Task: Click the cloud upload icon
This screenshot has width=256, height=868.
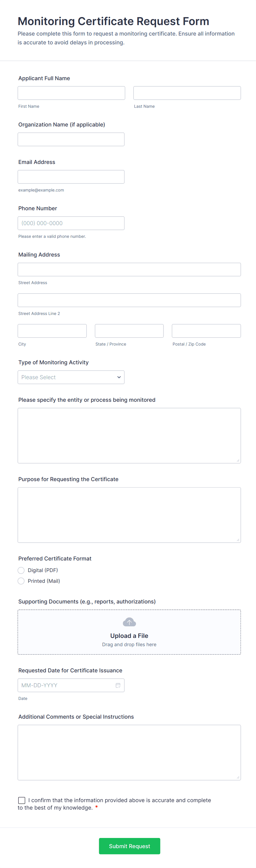Action: [129, 622]
